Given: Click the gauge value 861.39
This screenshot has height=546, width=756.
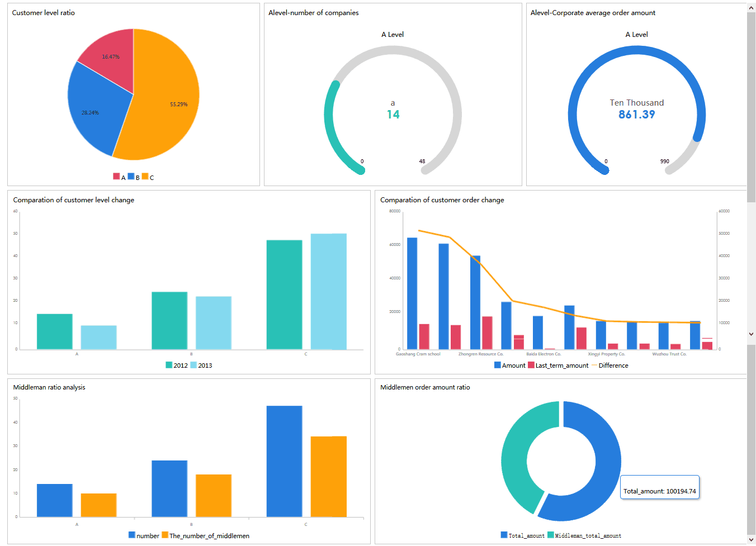Looking at the screenshot, I should coord(637,115).
